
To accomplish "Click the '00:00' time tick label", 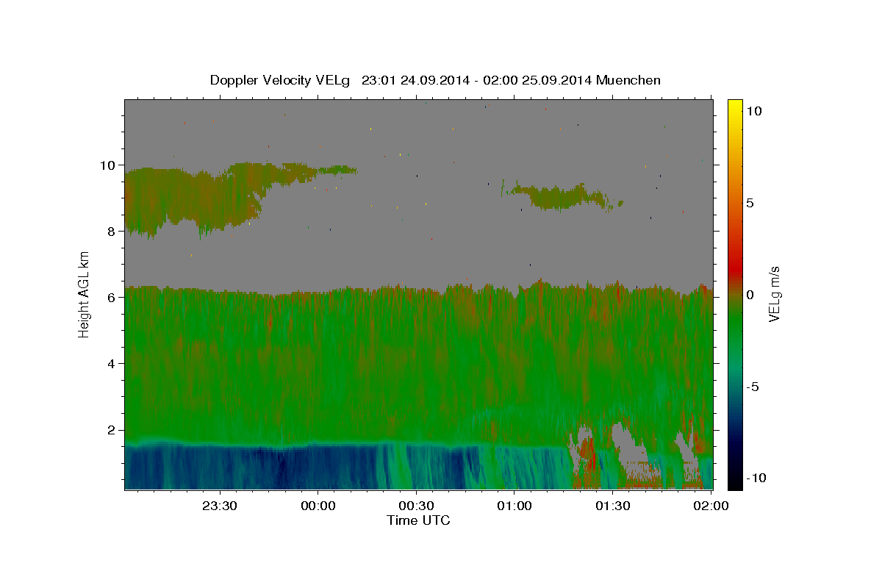I will click(x=318, y=506).
